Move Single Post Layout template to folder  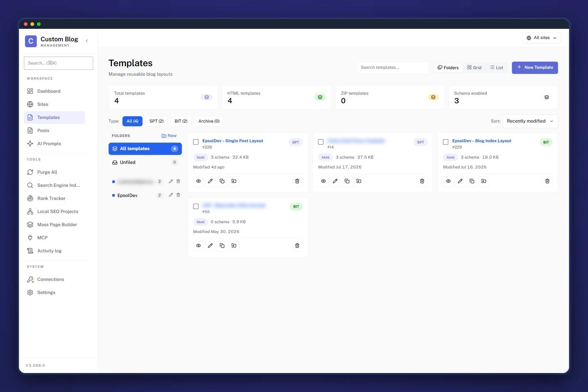[234, 181]
